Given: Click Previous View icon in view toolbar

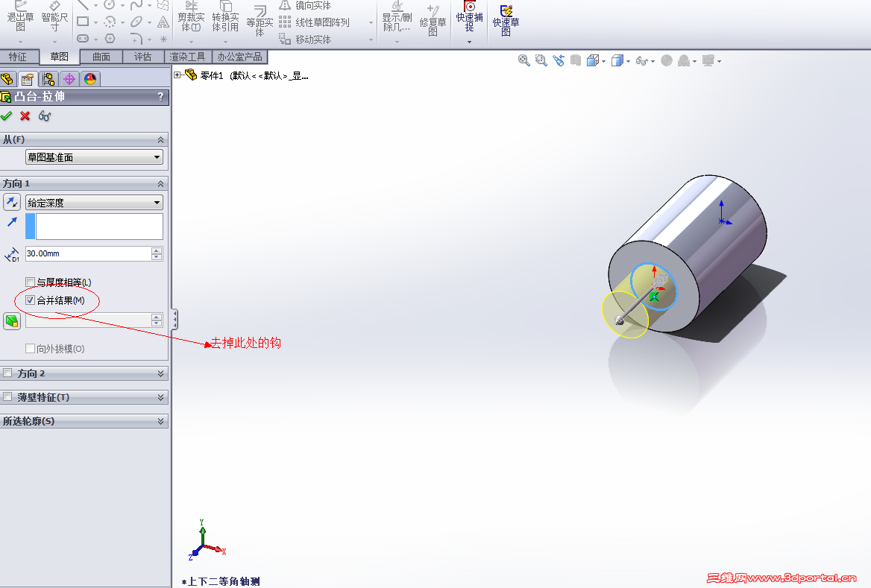Looking at the screenshot, I should (559, 60).
